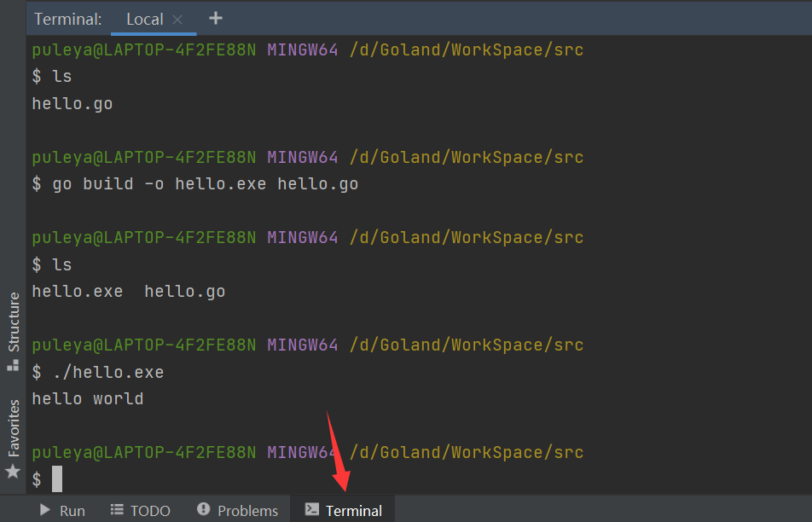Click the Favorites star icon in the sidebar
This screenshot has width=812, height=522.
12,470
